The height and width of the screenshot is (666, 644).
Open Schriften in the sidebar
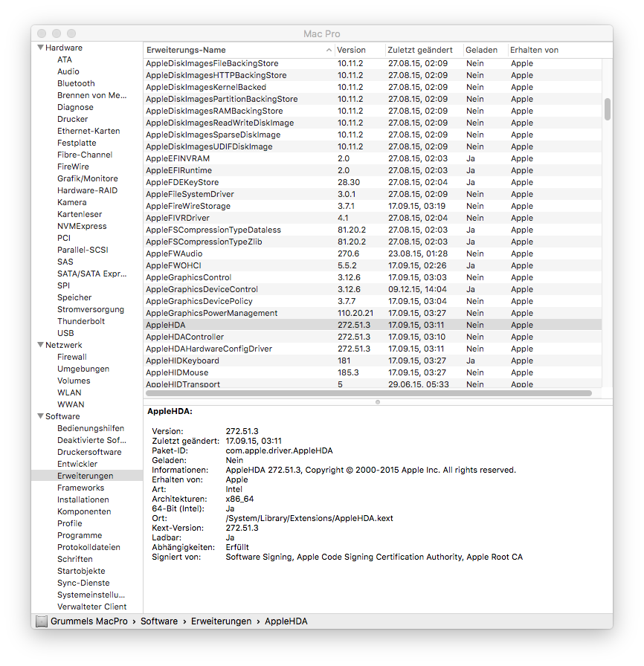[75, 559]
